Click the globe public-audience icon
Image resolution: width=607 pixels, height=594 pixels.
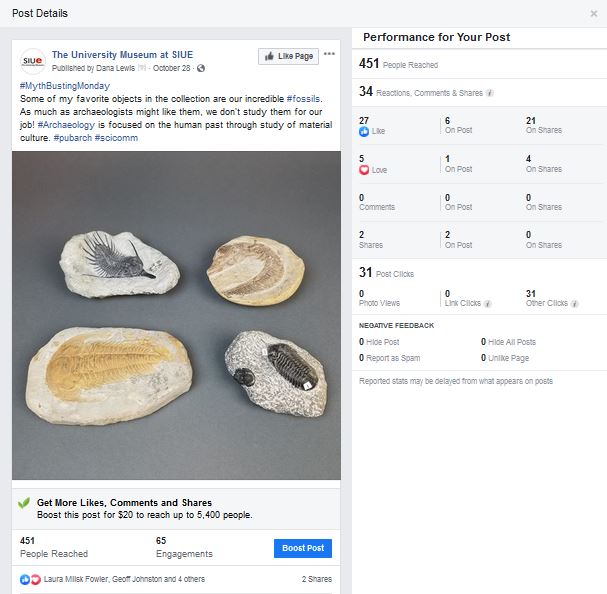point(201,68)
